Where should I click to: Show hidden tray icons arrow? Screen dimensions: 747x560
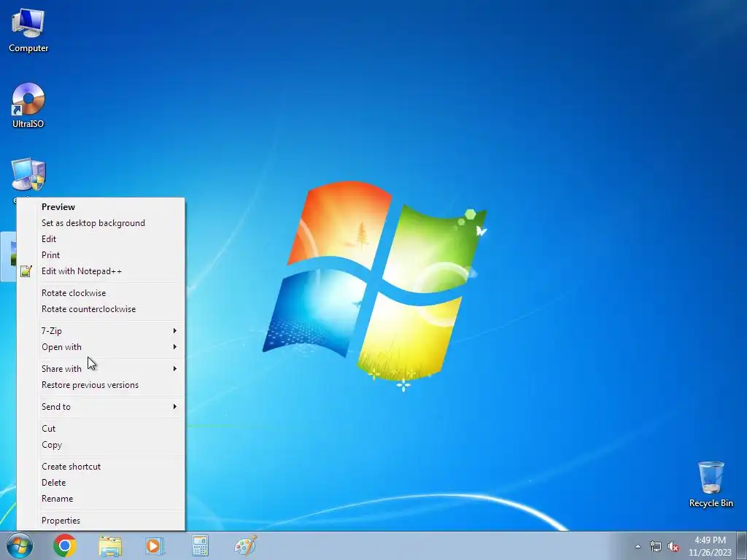(x=638, y=546)
